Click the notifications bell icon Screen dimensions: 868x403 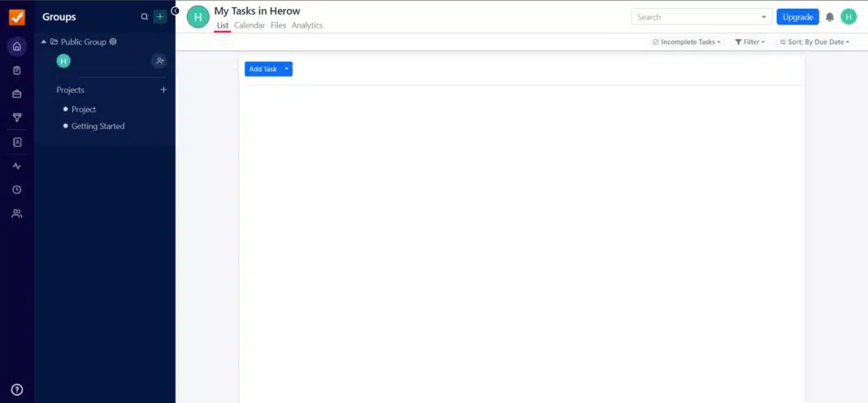coord(830,17)
